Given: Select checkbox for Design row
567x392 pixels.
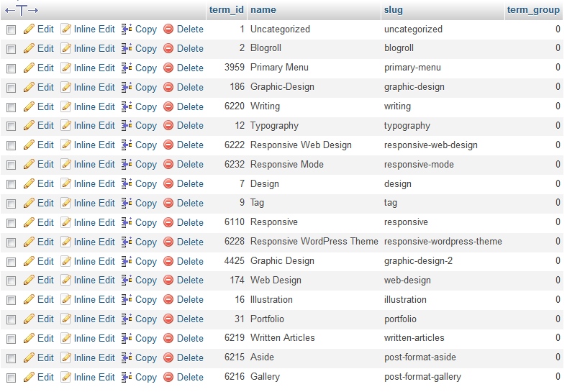Looking at the screenshot, I should [12, 184].
